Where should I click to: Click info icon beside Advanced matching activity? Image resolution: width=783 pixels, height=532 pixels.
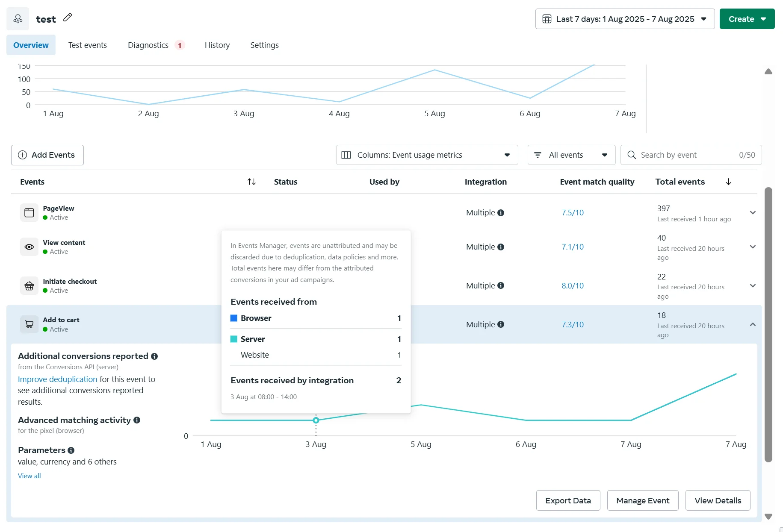click(x=137, y=420)
